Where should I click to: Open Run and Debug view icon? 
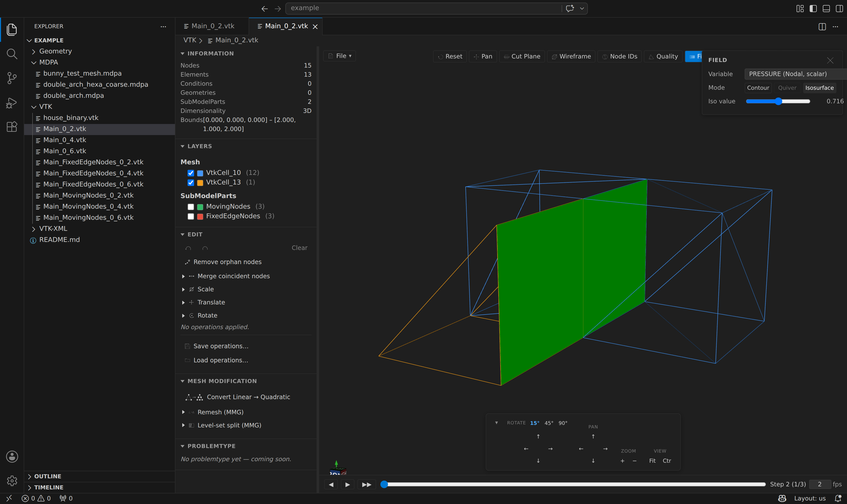tap(12, 103)
